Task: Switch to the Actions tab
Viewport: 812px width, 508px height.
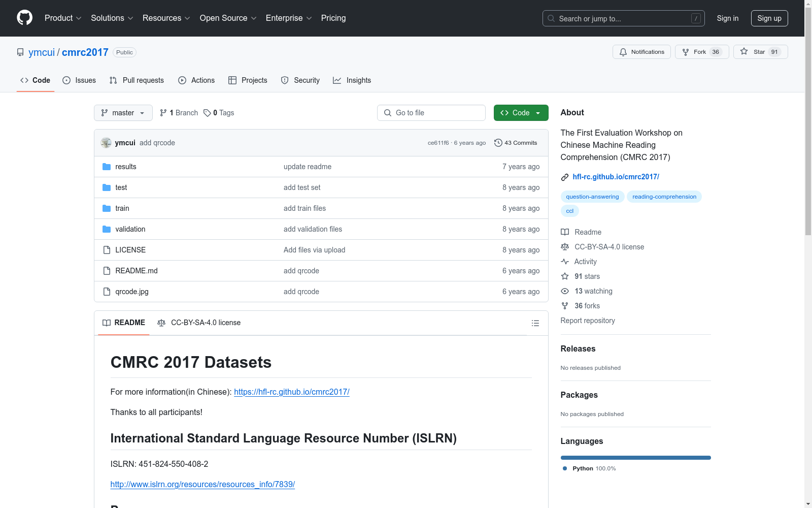Action: point(196,80)
